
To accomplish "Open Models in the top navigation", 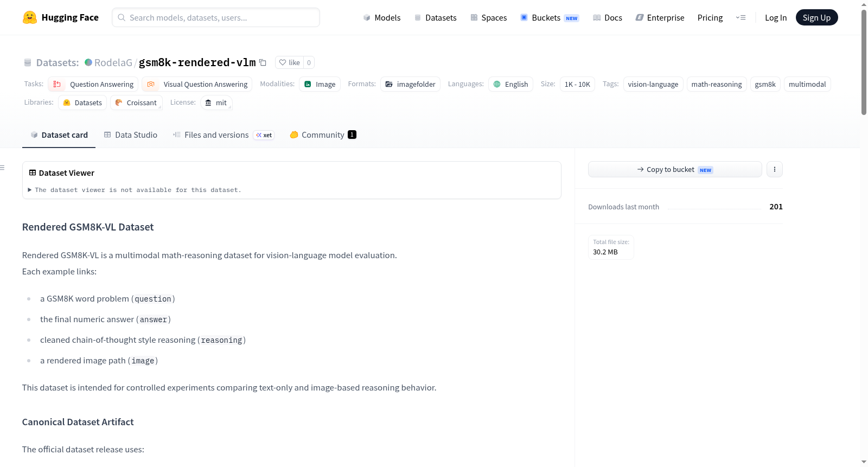I will (x=382, y=17).
